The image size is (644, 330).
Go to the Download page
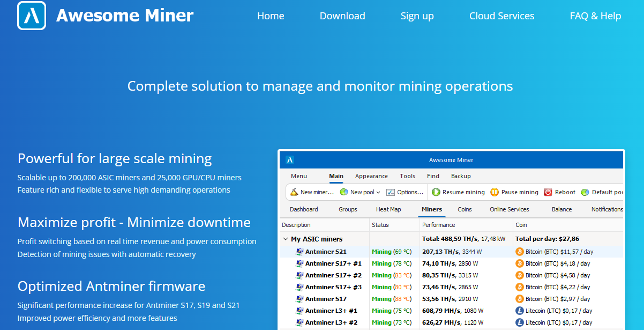(342, 16)
